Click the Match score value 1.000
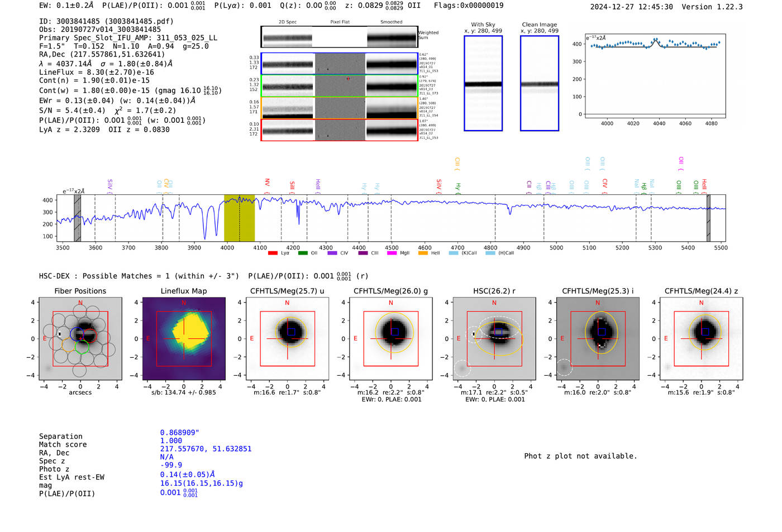 tap(171, 440)
